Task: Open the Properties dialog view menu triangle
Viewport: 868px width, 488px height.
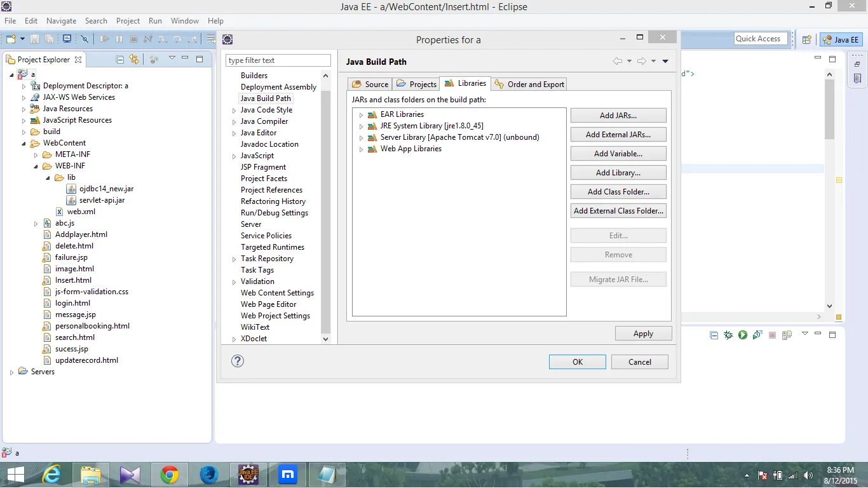Action: [665, 62]
